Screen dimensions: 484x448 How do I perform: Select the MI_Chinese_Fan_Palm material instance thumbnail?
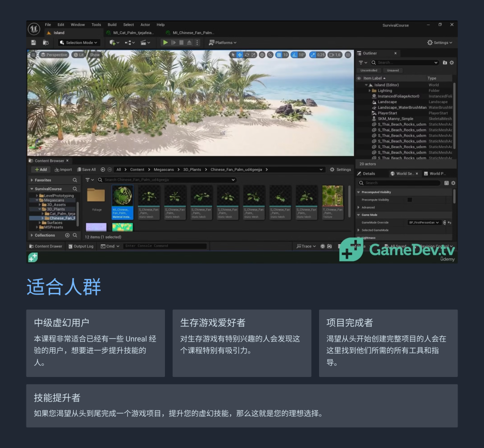[122, 202]
